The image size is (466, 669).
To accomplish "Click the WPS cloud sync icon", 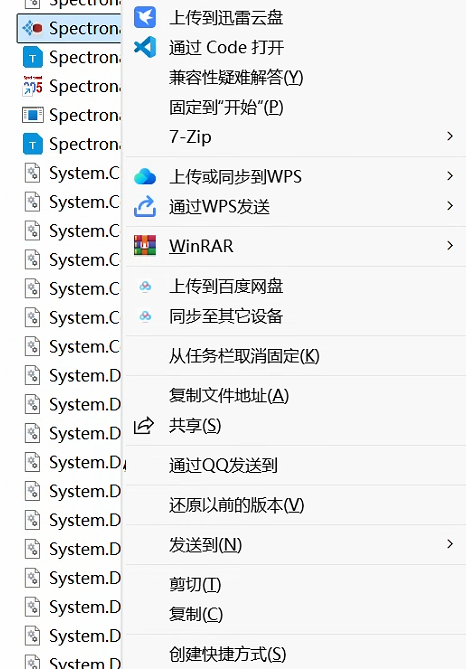I will 145,176.
